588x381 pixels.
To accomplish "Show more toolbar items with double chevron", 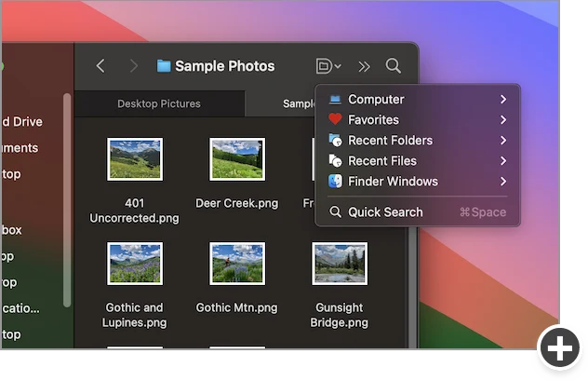I will pyautogui.click(x=364, y=66).
